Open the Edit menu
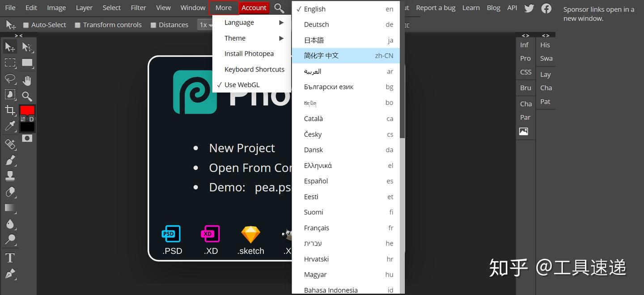Screen dimensions: 644x295 tap(31, 8)
